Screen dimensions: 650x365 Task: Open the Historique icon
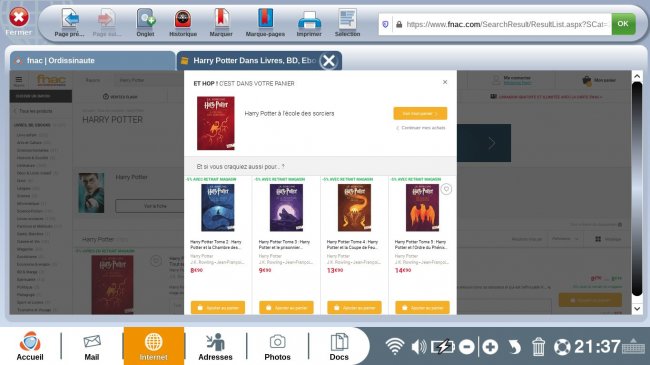183,23
